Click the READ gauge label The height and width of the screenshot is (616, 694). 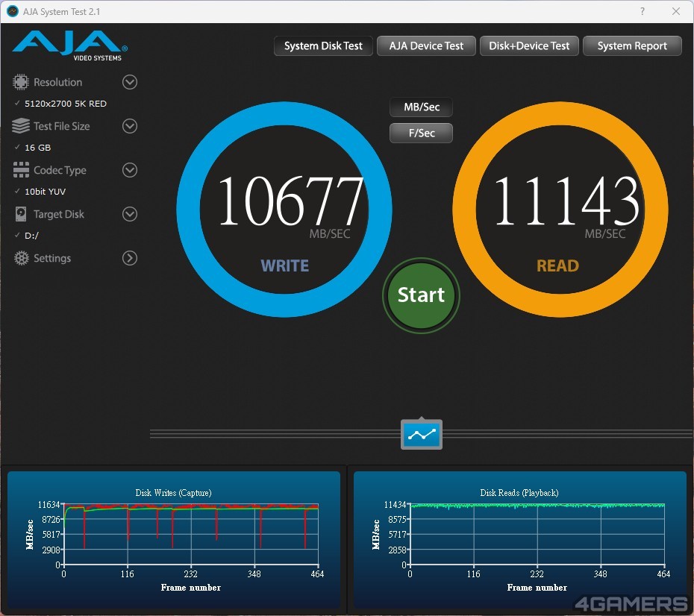557,265
